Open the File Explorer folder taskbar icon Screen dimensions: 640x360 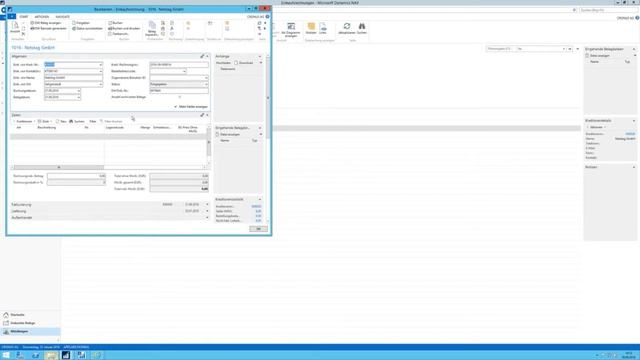point(51,355)
